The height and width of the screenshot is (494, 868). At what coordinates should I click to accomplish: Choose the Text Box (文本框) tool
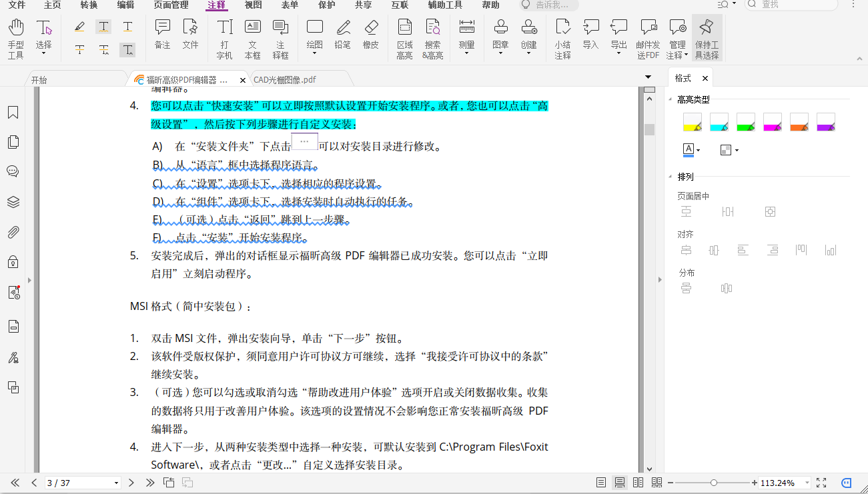[253, 39]
